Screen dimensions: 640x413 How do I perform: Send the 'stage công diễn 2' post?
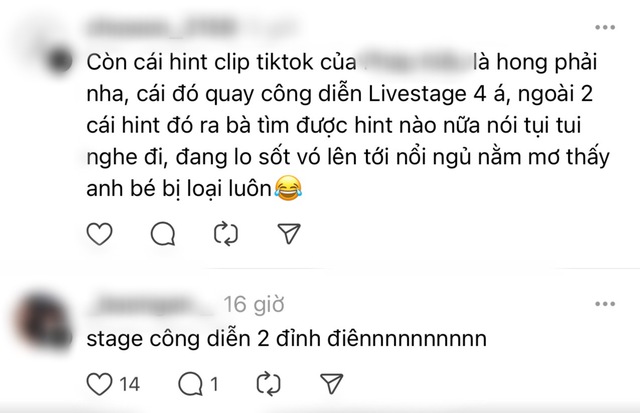coord(331,384)
